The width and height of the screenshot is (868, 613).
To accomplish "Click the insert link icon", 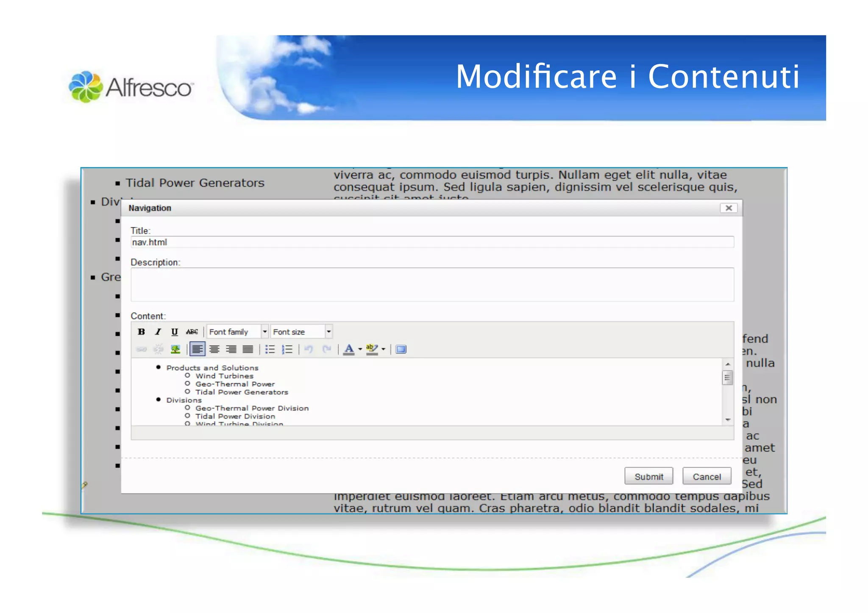I will pyautogui.click(x=141, y=349).
